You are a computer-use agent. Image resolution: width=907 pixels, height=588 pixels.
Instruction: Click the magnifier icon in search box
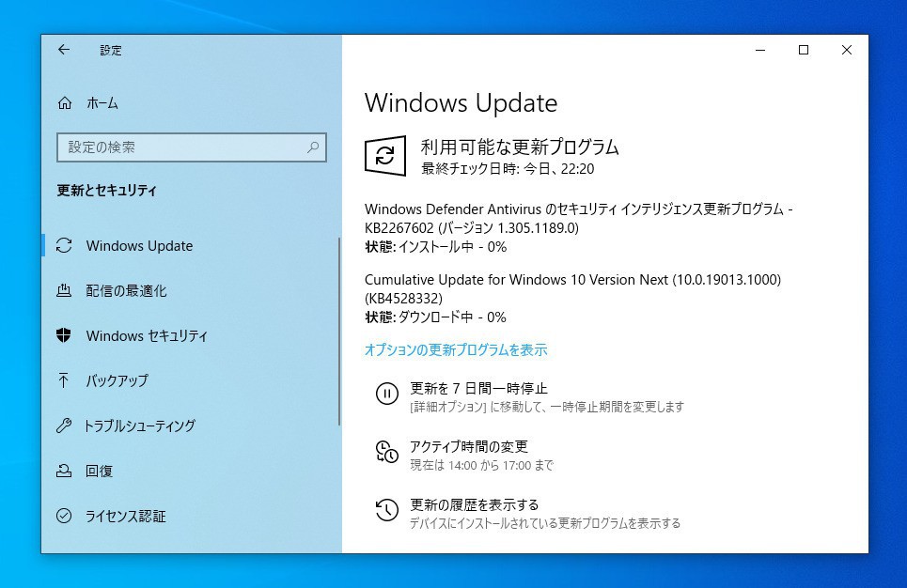coord(313,147)
